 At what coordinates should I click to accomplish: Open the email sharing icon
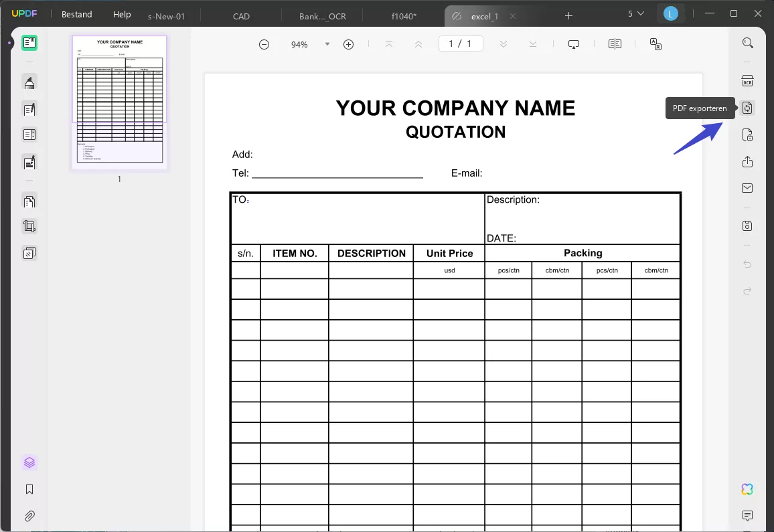[x=747, y=188]
